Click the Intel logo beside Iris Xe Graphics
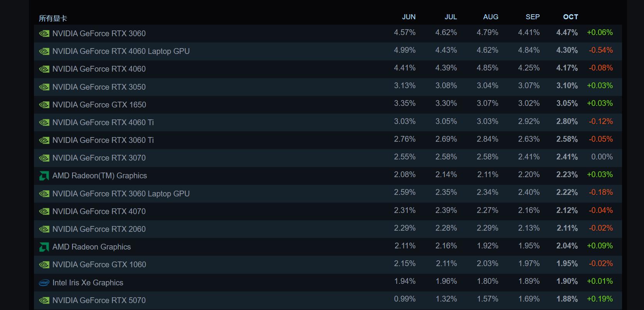The width and height of the screenshot is (644, 310). tap(44, 283)
